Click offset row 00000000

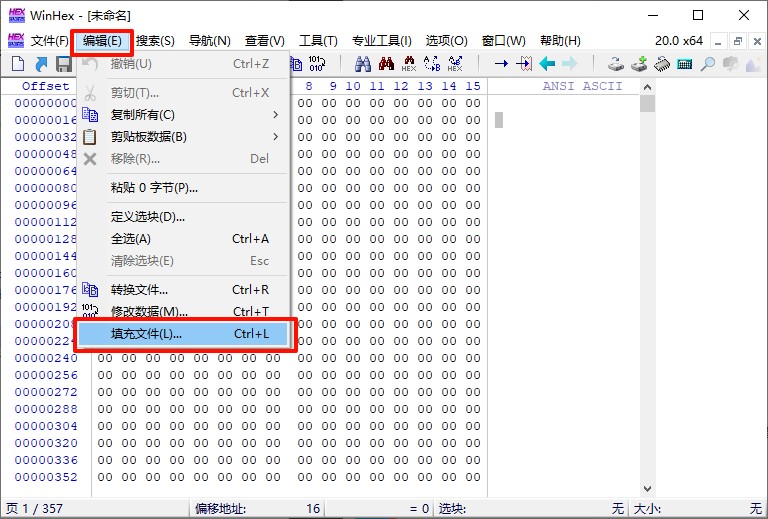click(46, 103)
